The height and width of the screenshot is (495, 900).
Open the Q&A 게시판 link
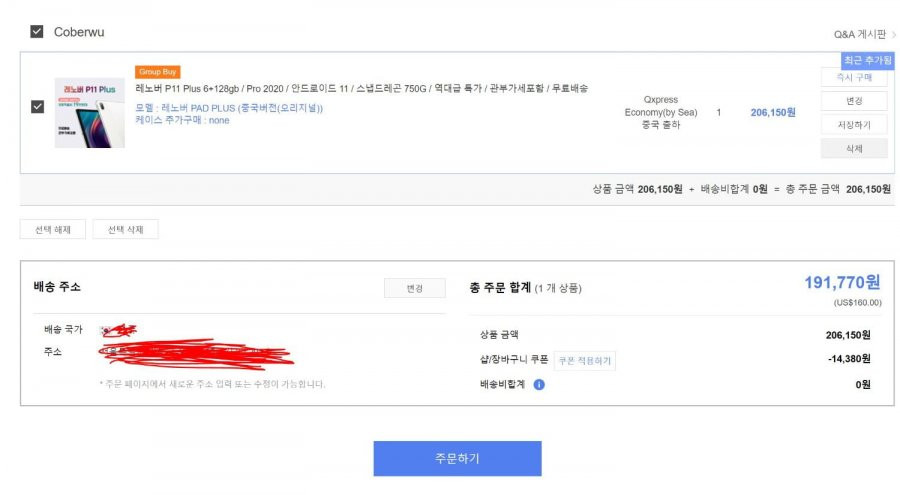pos(859,34)
